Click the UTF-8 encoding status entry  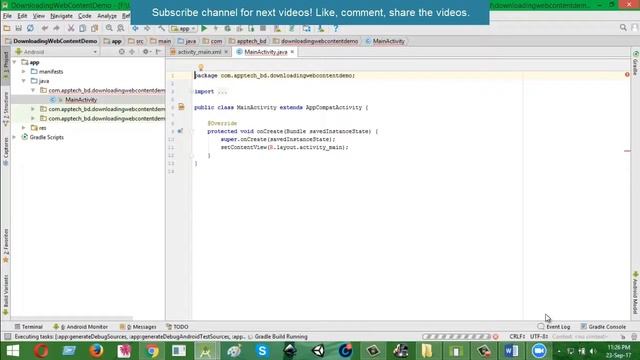[539, 337]
